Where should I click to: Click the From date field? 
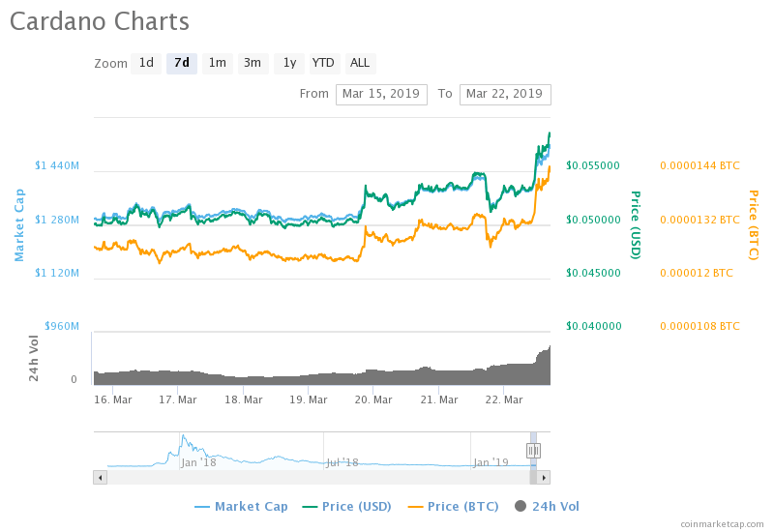coord(381,95)
